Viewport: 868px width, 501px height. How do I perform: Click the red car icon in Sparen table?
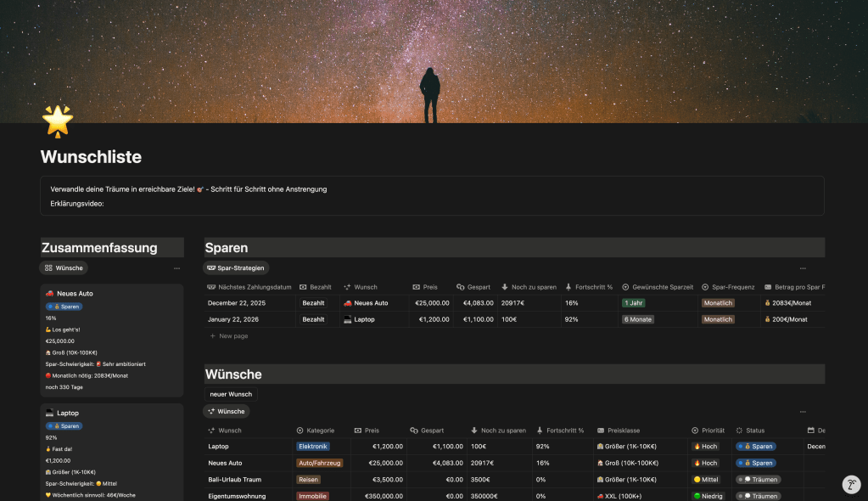(347, 303)
